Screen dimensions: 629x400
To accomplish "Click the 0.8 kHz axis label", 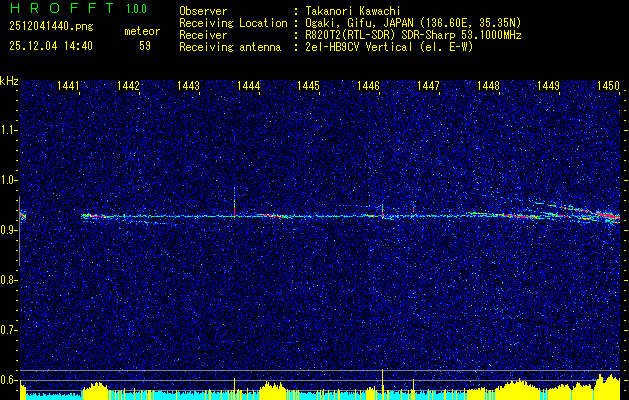I will (9, 280).
